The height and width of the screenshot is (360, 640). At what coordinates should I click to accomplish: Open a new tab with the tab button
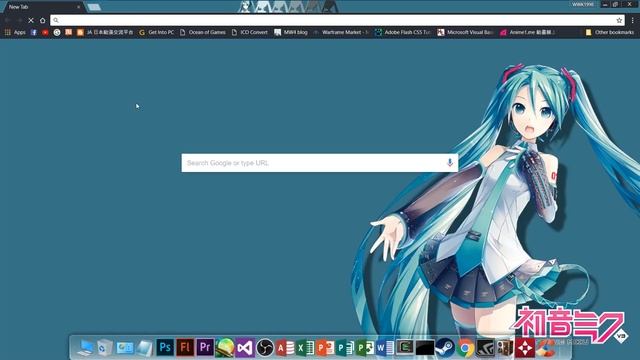pos(94,7)
